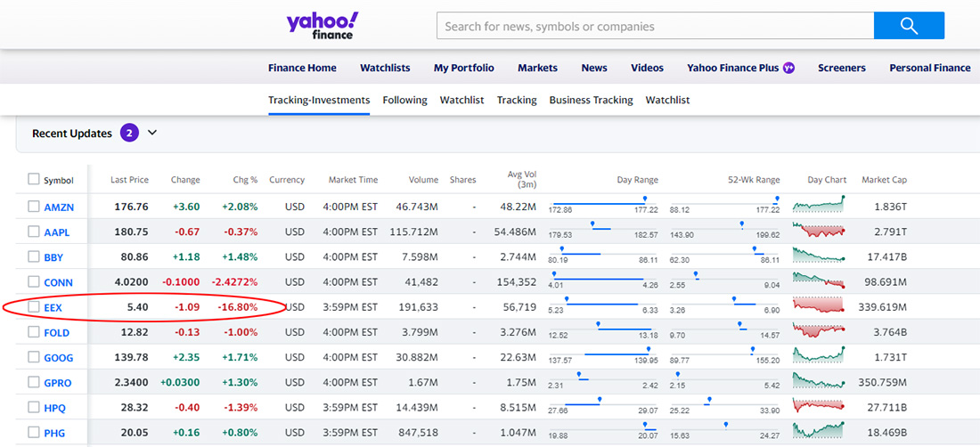Open the Videos section
Image resolution: width=980 pixels, height=447 pixels.
click(648, 68)
